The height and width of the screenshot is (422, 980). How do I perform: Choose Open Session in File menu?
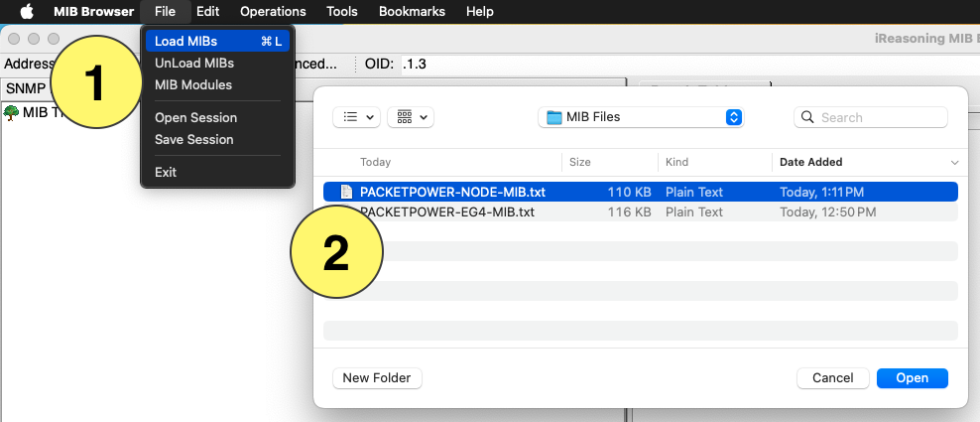click(x=195, y=117)
